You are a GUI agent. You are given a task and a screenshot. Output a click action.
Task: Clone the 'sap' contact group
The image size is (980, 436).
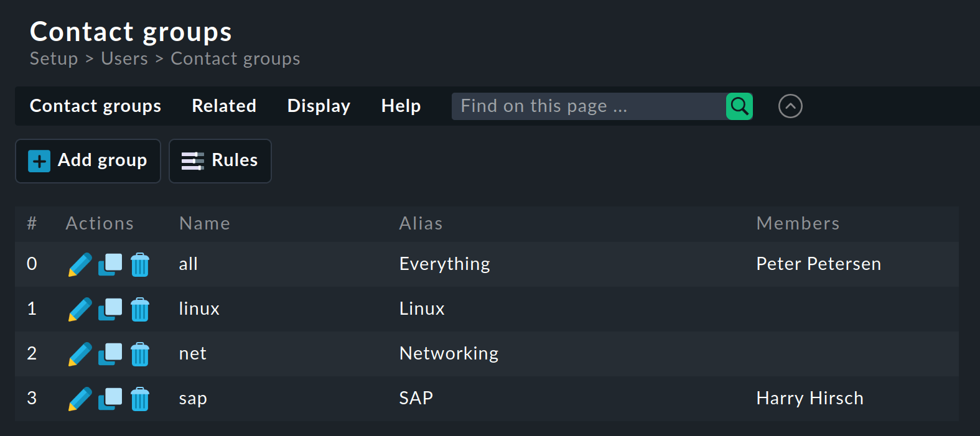(110, 399)
